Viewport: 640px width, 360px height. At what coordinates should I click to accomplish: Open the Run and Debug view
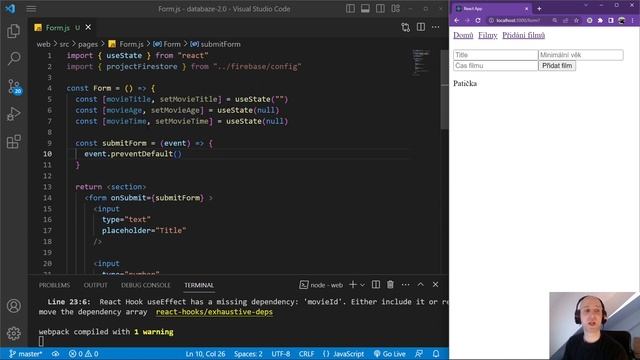click(13, 114)
